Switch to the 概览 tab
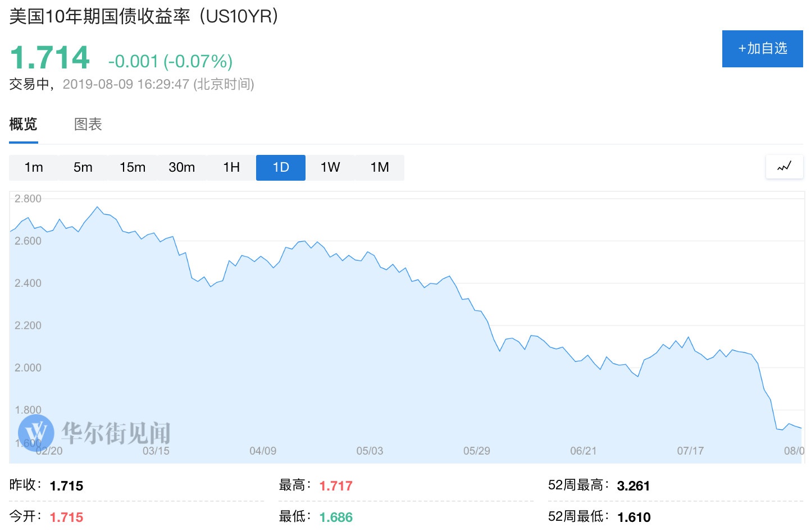The height and width of the screenshot is (532, 811). pyautogui.click(x=24, y=124)
